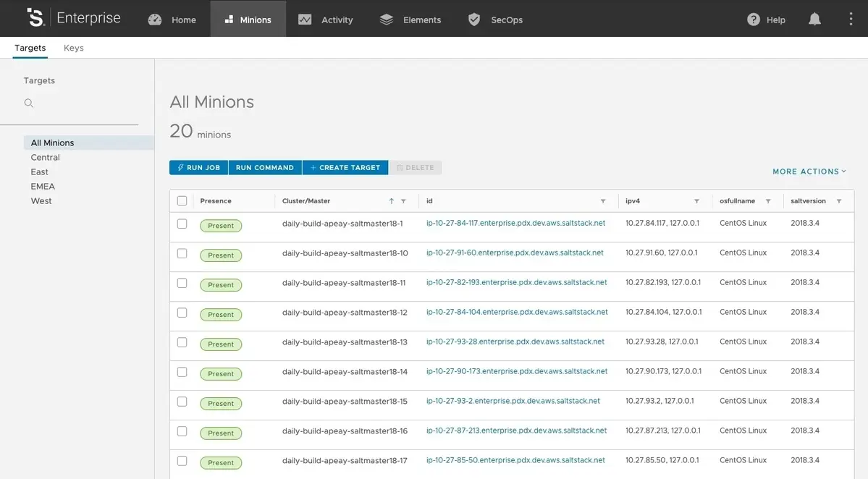Select the EMEA target
This screenshot has width=868, height=479.
click(x=43, y=187)
